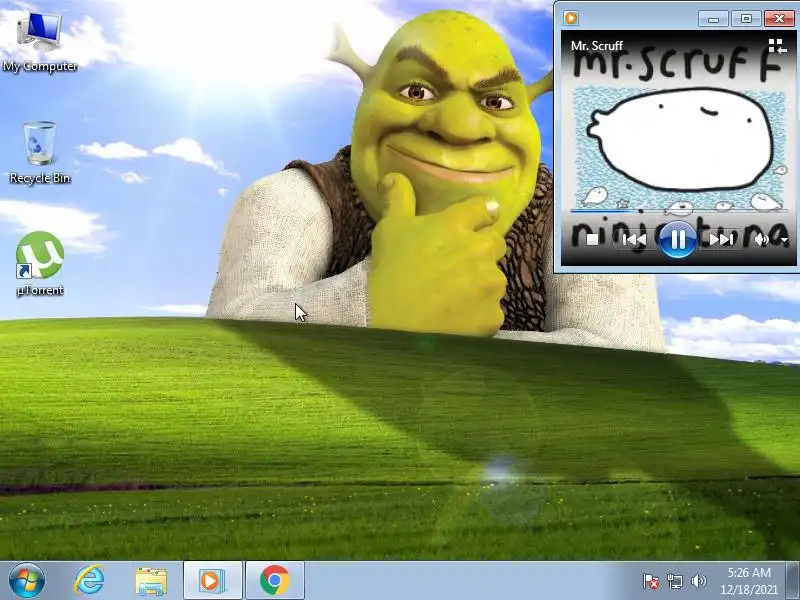Click the Windows Media Player title bar icon
Viewport: 800px width, 600px height.
pyautogui.click(x=570, y=18)
